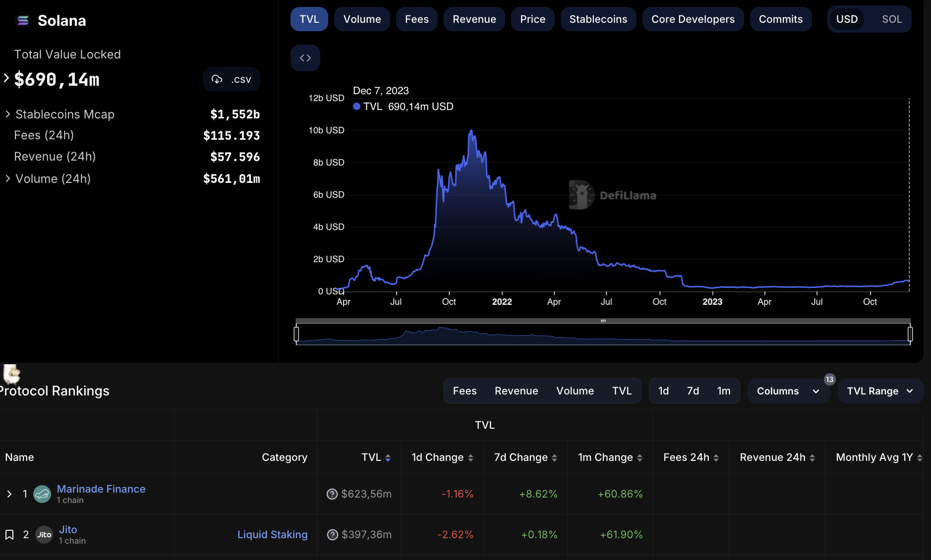The image size is (931, 560).
Task: Click the right range slider handle
Action: point(910,334)
